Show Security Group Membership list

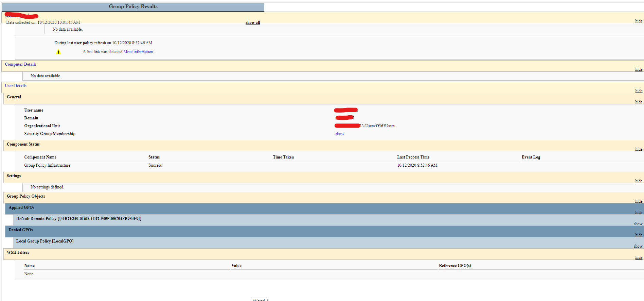340,134
